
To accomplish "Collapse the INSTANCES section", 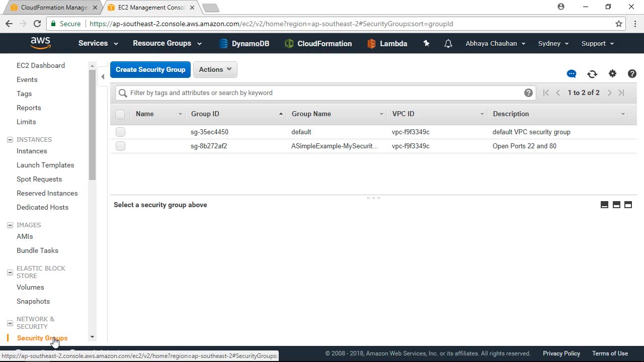I will pyautogui.click(x=10, y=140).
